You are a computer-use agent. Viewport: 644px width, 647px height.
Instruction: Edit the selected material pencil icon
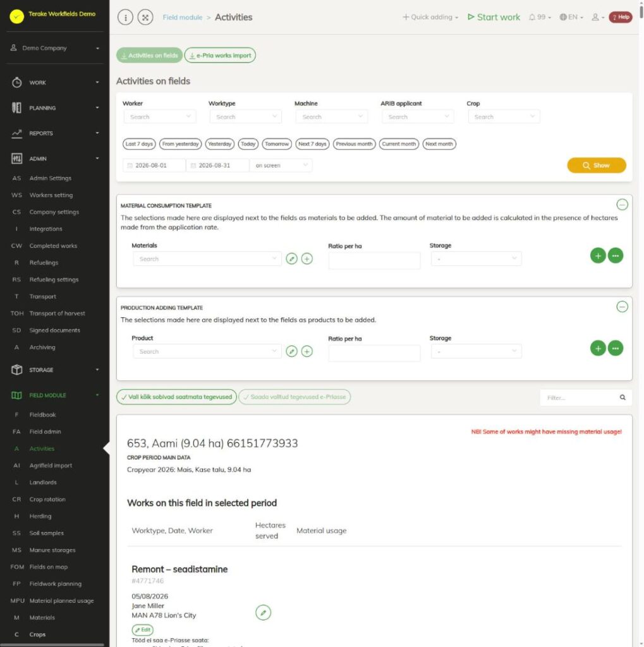click(291, 258)
